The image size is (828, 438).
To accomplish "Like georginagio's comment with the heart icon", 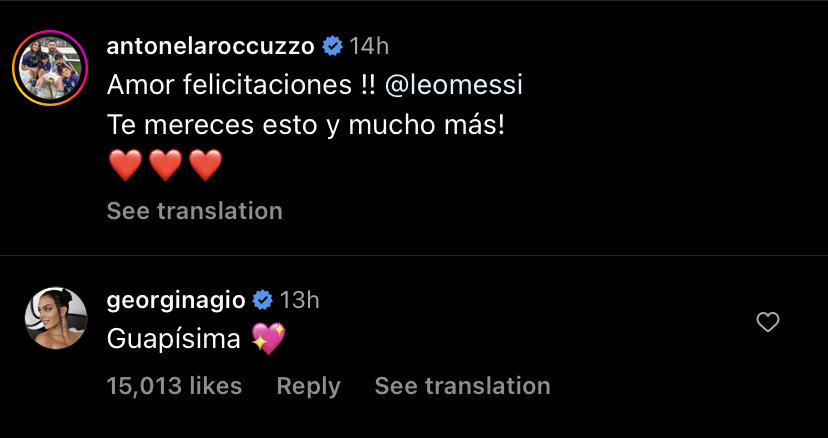I will (x=768, y=322).
